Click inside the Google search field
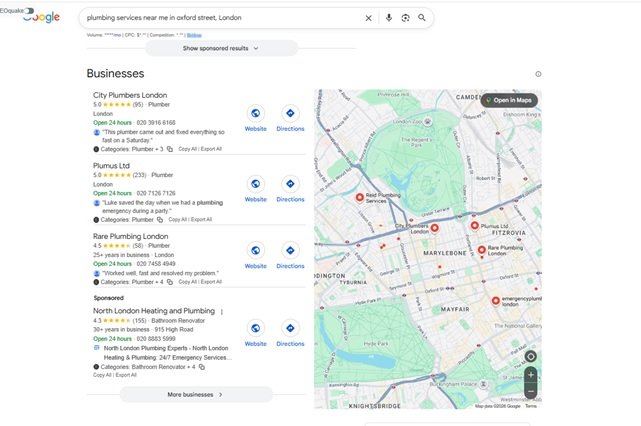This screenshot has width=641, height=426. 220,18
